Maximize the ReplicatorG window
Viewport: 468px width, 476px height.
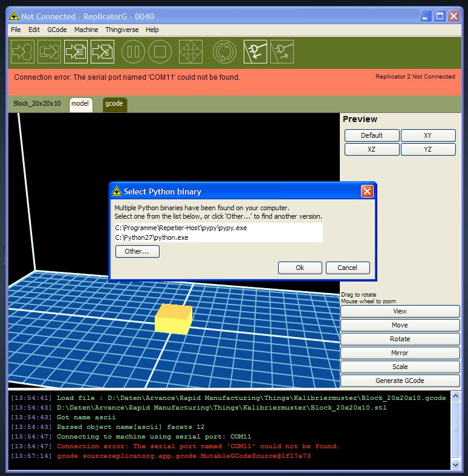click(440, 16)
